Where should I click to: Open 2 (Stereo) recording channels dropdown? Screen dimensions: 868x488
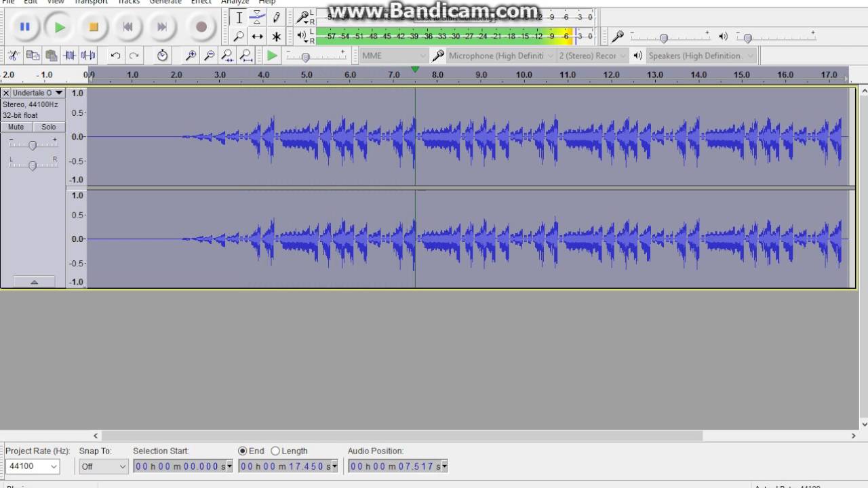click(x=593, y=56)
